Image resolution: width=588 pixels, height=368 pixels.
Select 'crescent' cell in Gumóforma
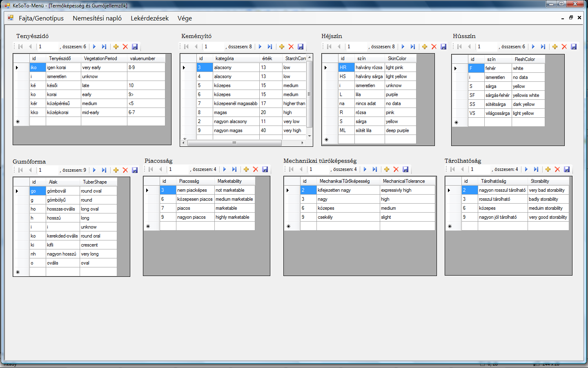click(98, 245)
